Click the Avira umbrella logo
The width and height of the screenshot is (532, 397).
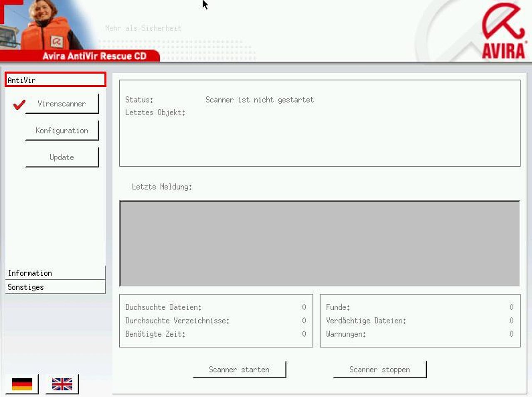pos(503,31)
